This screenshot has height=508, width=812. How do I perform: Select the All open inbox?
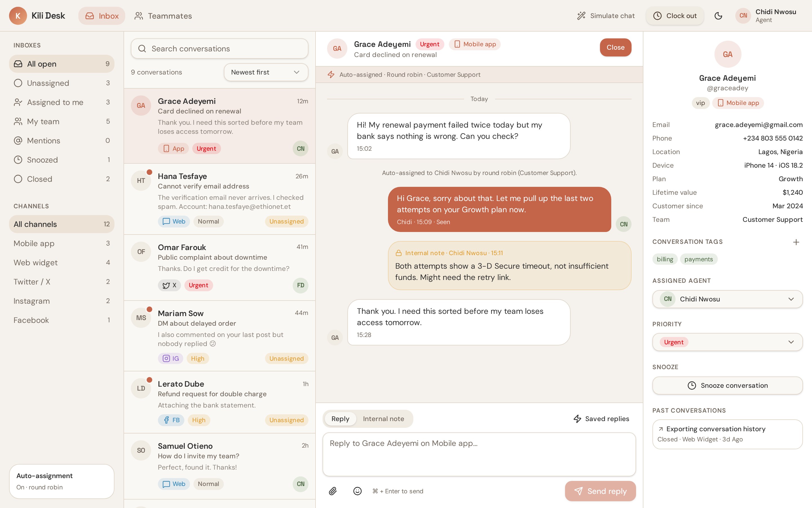pyautogui.click(x=61, y=64)
